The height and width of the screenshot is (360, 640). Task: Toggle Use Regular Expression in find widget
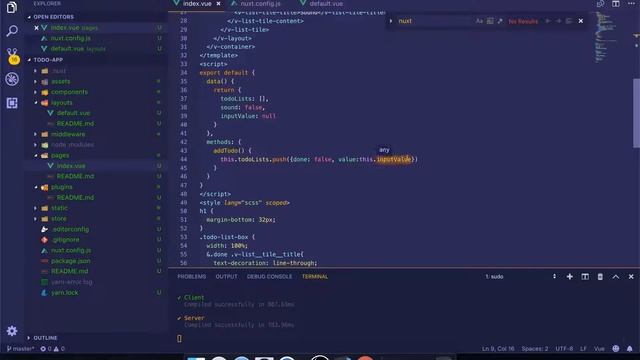[500, 21]
